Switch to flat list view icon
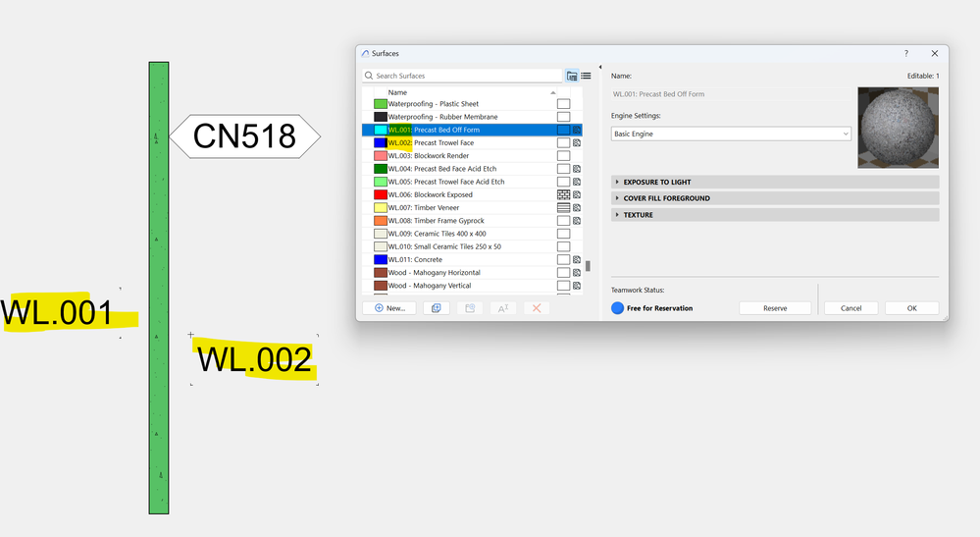The width and height of the screenshot is (980, 537). point(587,76)
